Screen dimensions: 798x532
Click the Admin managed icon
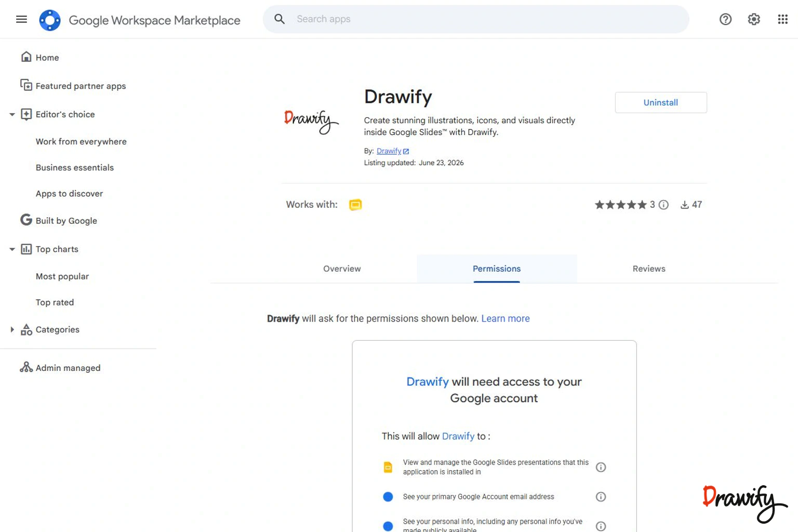(x=26, y=367)
